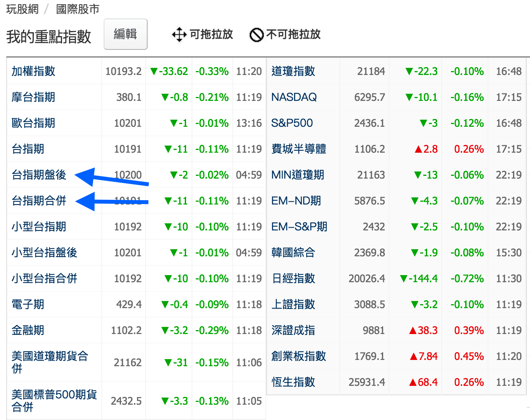Select the 摩台指期 futures link
530x420 pixels.
pos(33,97)
